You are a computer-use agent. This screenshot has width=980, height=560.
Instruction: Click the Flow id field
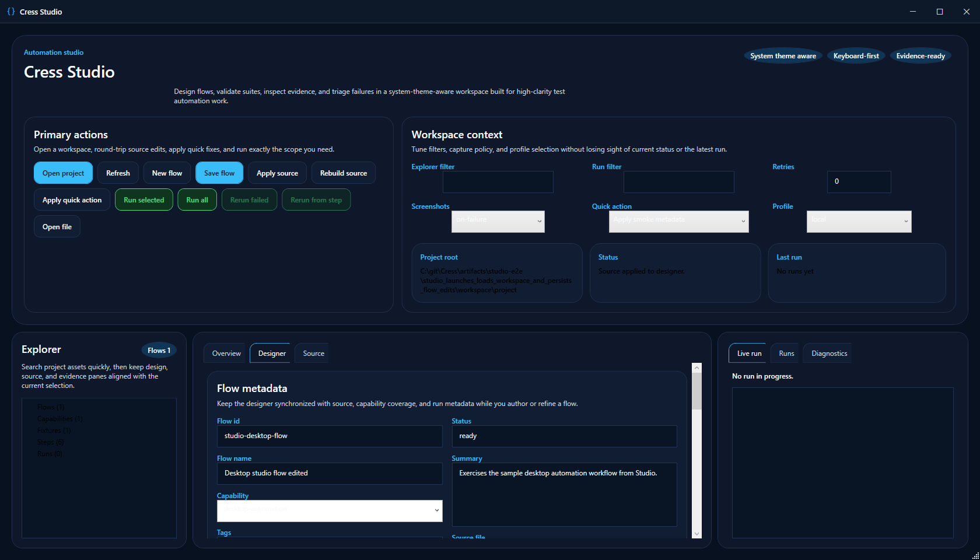(330, 436)
